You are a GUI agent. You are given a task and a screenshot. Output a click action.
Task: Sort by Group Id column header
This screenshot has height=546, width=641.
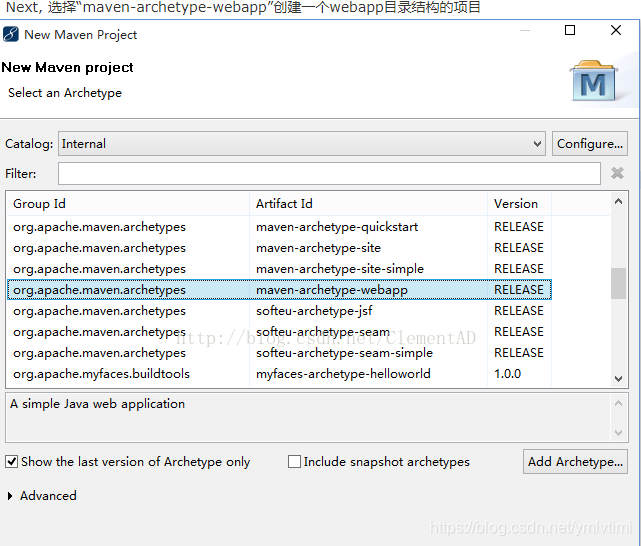[x=128, y=204]
